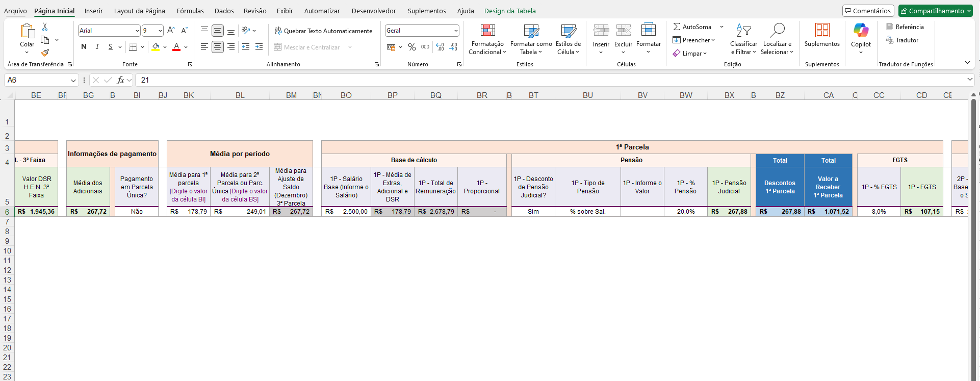Open the Design da Tabela tab

click(509, 11)
